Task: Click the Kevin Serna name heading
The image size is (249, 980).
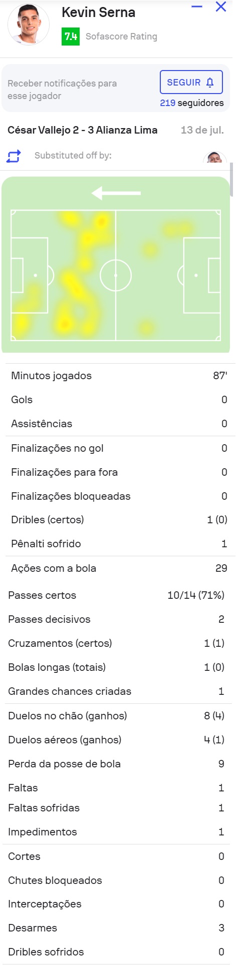Action: pos(98,13)
